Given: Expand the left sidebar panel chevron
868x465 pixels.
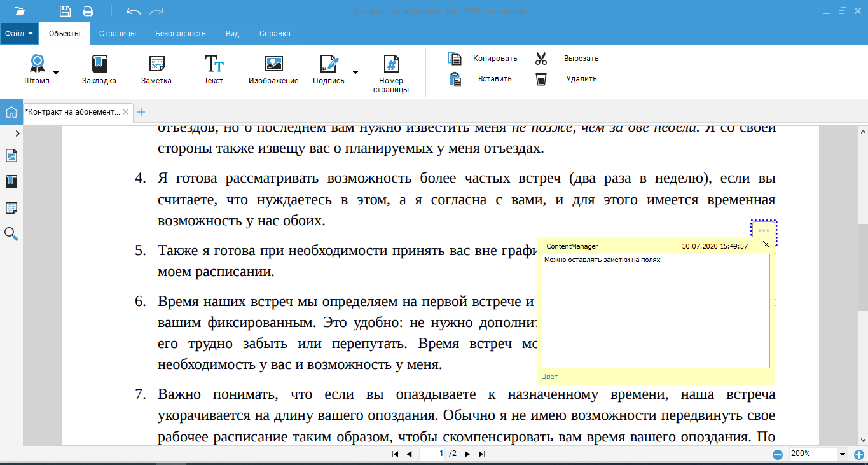Looking at the screenshot, I should pyautogui.click(x=17, y=134).
